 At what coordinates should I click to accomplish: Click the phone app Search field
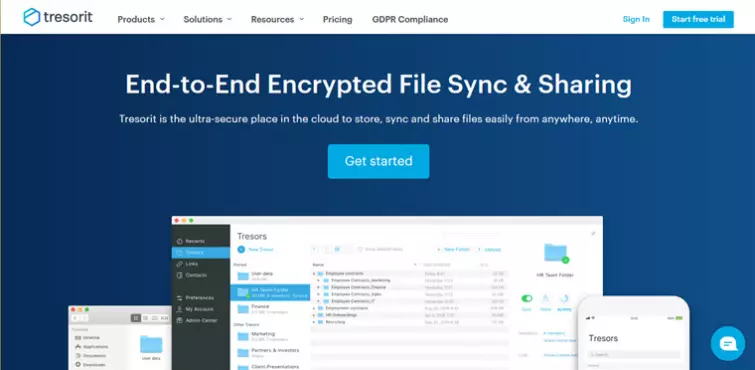633,355
